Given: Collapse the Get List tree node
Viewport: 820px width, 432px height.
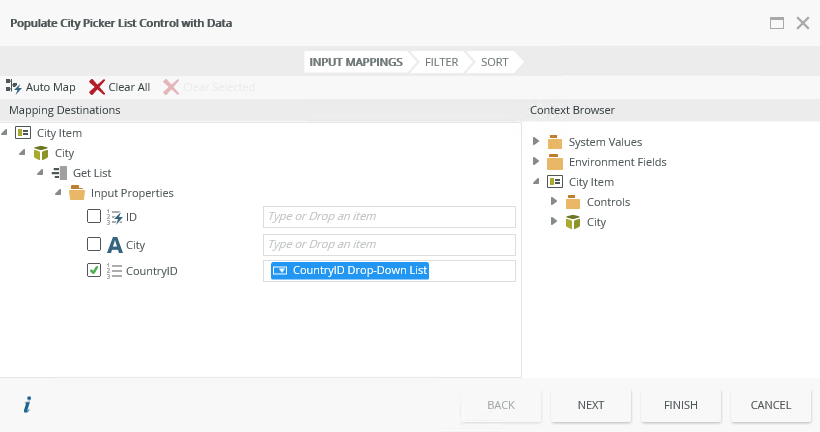Looking at the screenshot, I should [40, 173].
